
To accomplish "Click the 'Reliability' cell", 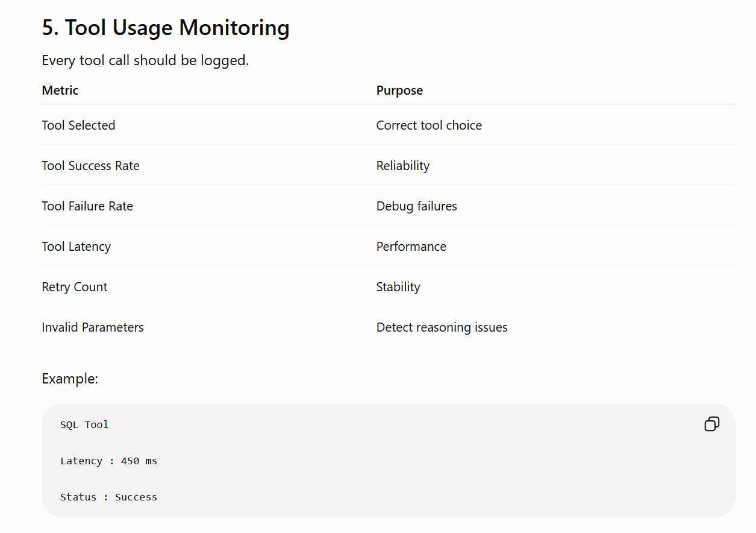I will 403,166.
